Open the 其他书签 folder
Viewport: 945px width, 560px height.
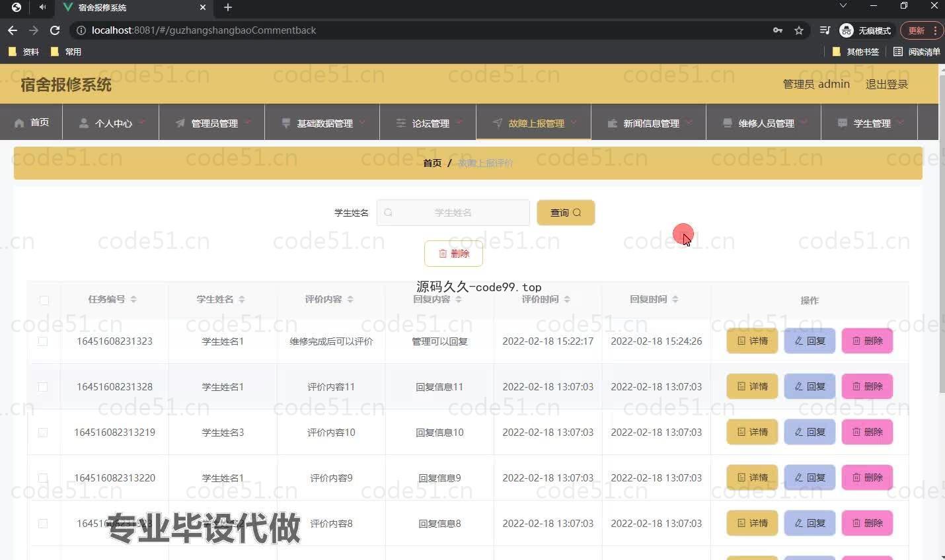856,52
